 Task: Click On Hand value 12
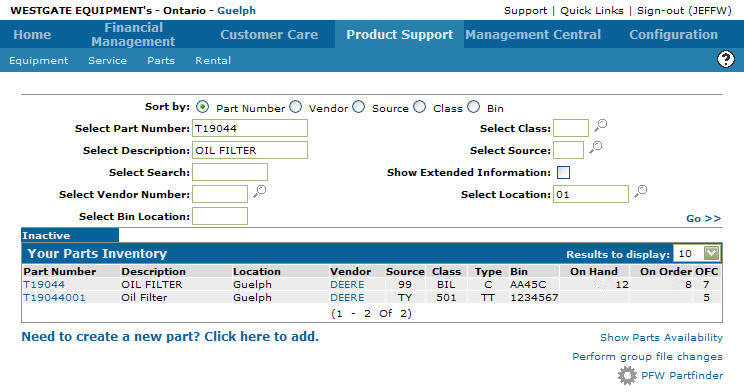pos(622,284)
